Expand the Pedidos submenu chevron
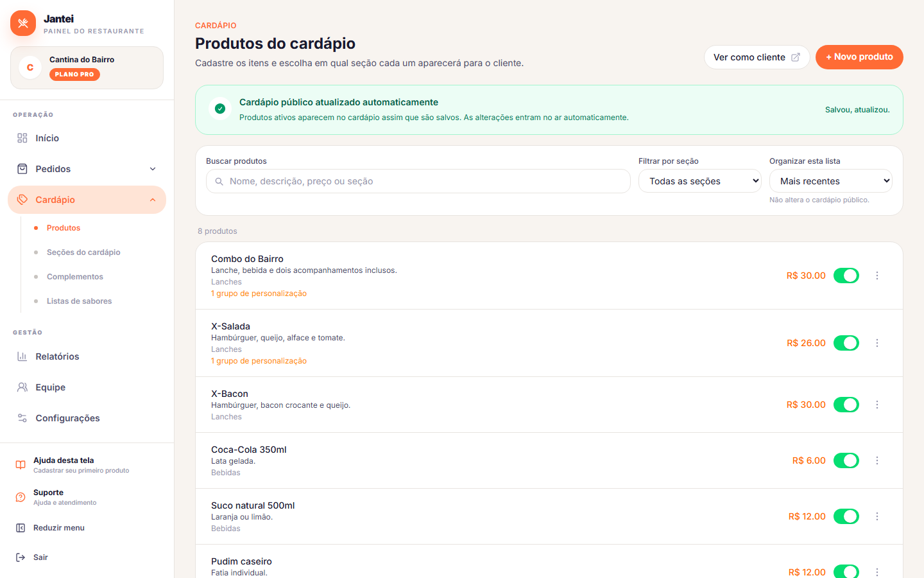 [x=153, y=169]
